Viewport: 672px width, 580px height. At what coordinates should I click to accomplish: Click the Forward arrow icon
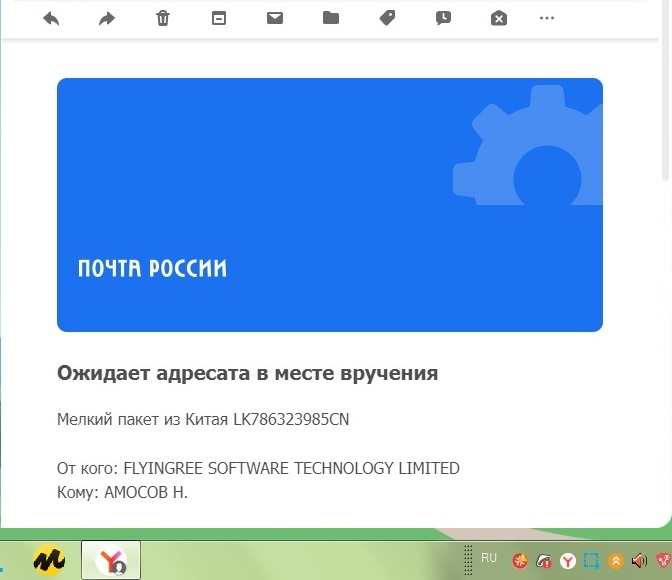click(x=107, y=18)
